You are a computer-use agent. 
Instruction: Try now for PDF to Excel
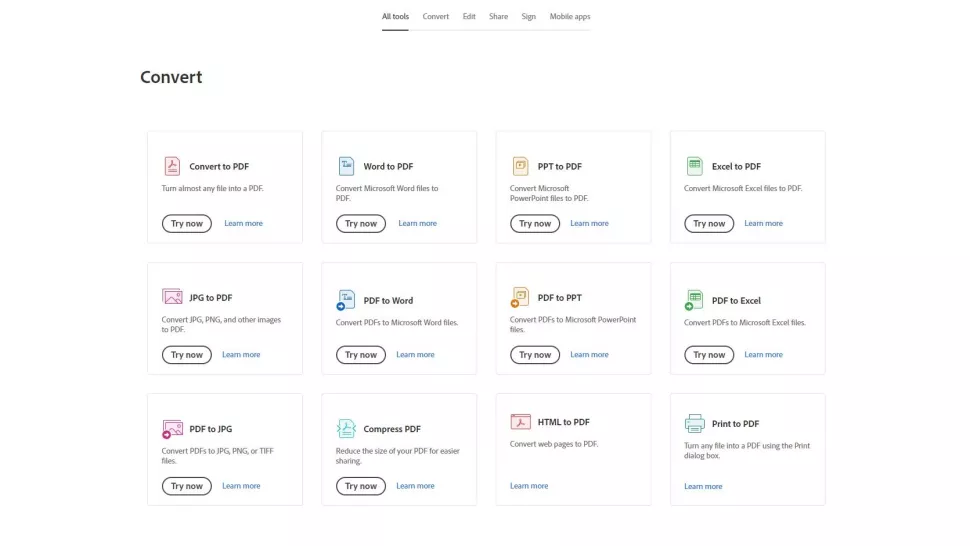tap(709, 354)
